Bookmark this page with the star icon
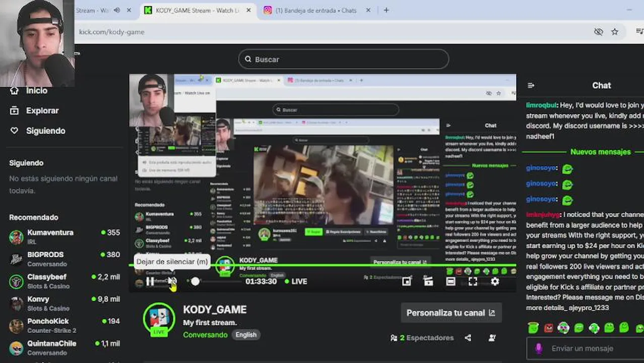Image resolution: width=644 pixels, height=363 pixels. [x=615, y=32]
